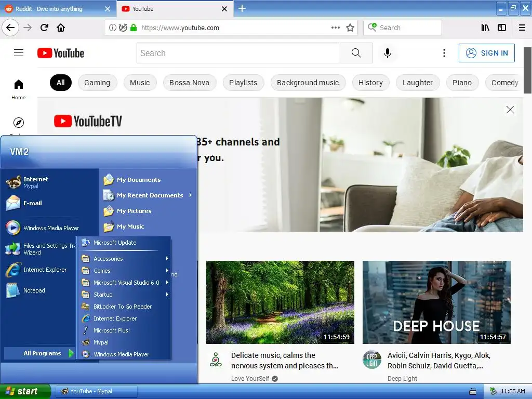Image resolution: width=532 pixels, height=399 pixels.
Task: Click the green padlock security icon
Action: 134,28
